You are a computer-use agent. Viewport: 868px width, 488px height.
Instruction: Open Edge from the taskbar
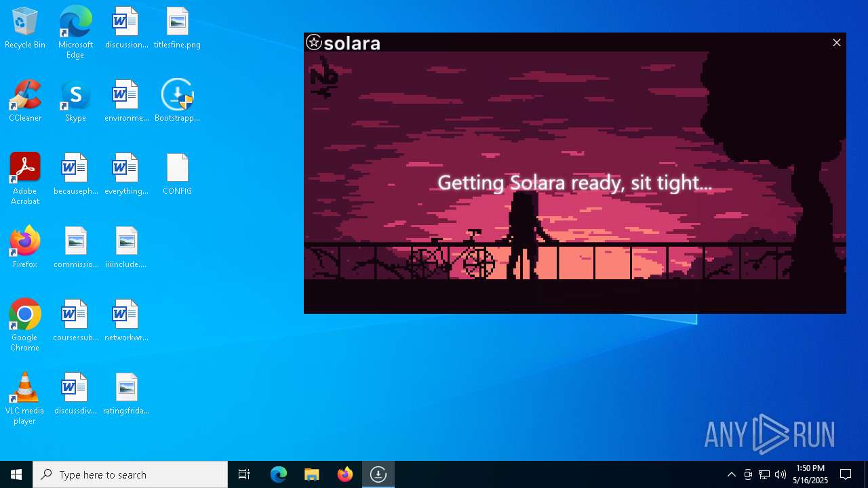point(279,474)
